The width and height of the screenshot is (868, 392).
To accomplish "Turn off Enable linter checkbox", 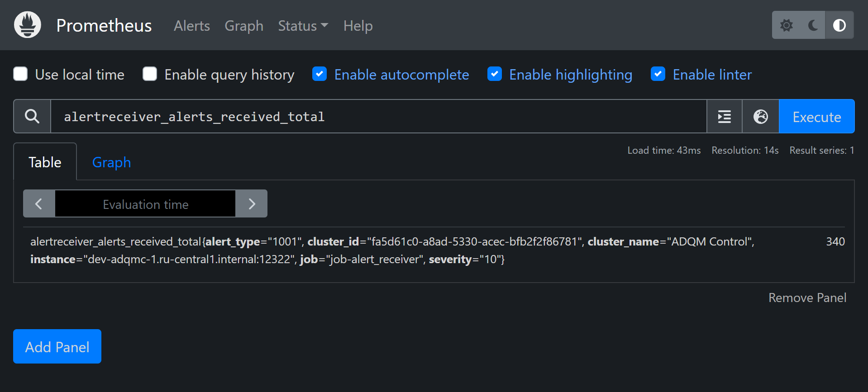I will pyautogui.click(x=658, y=74).
